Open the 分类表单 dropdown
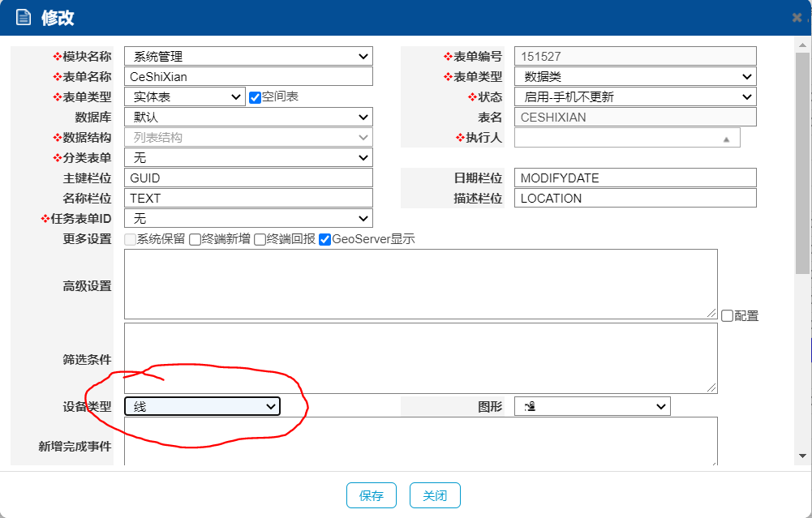The width and height of the screenshot is (812, 518). [x=248, y=157]
